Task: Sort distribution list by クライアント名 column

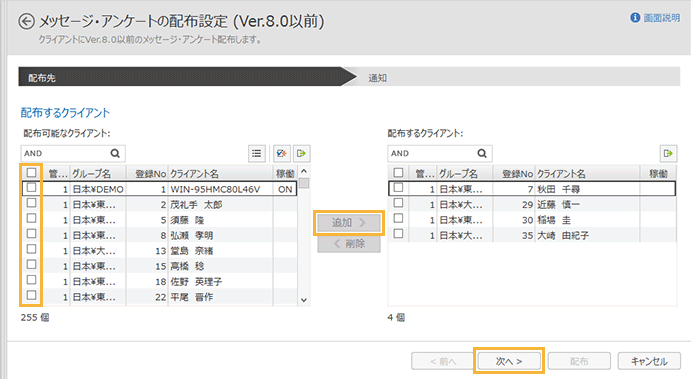Action: (x=587, y=174)
